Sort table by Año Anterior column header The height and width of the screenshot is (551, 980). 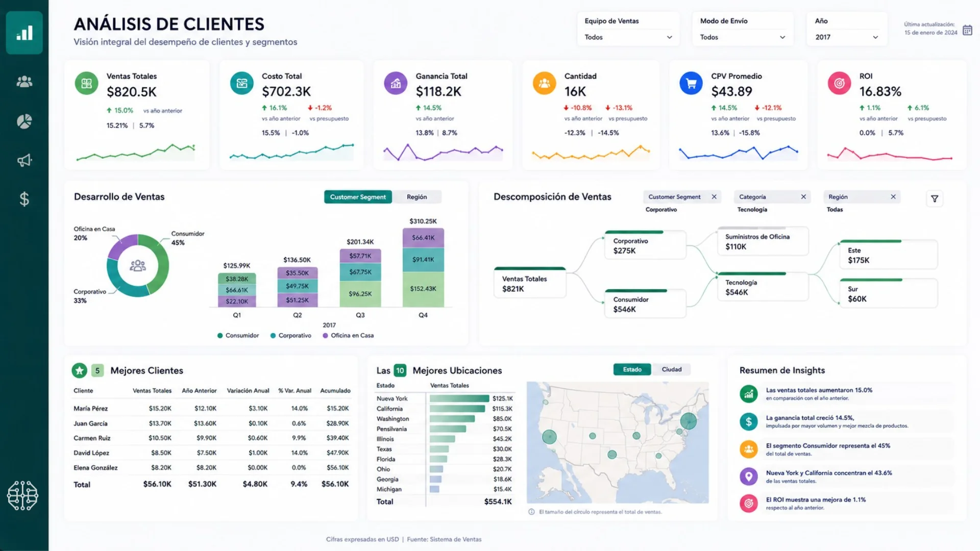[x=199, y=391]
